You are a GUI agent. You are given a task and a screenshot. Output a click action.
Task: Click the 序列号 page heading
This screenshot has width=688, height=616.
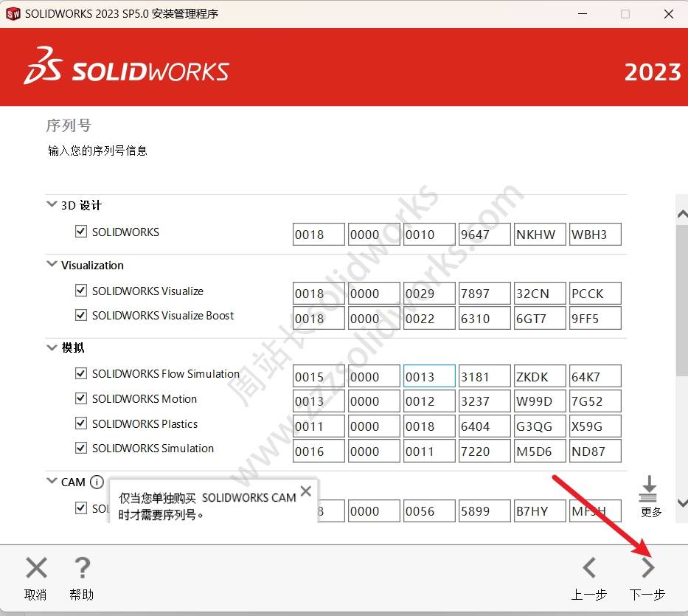[69, 125]
